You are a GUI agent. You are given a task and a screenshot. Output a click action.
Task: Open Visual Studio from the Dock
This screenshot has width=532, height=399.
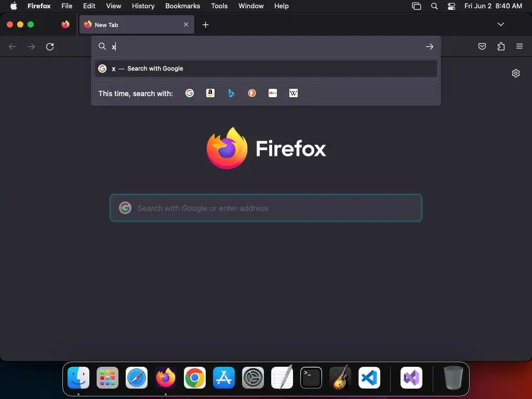(411, 378)
